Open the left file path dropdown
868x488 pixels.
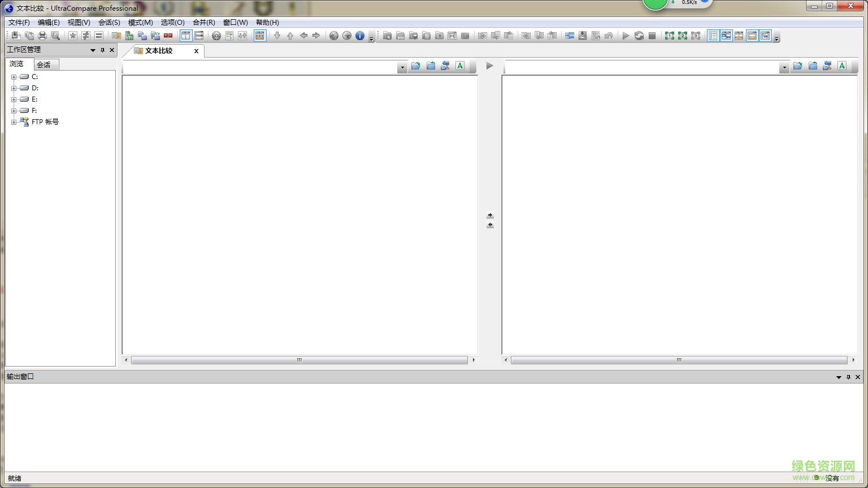click(402, 67)
